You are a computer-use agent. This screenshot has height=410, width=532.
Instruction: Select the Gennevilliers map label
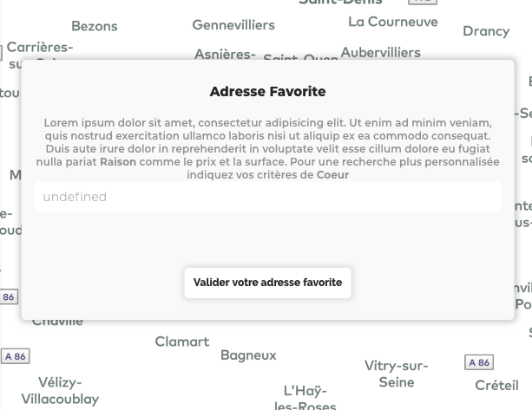[233, 25]
